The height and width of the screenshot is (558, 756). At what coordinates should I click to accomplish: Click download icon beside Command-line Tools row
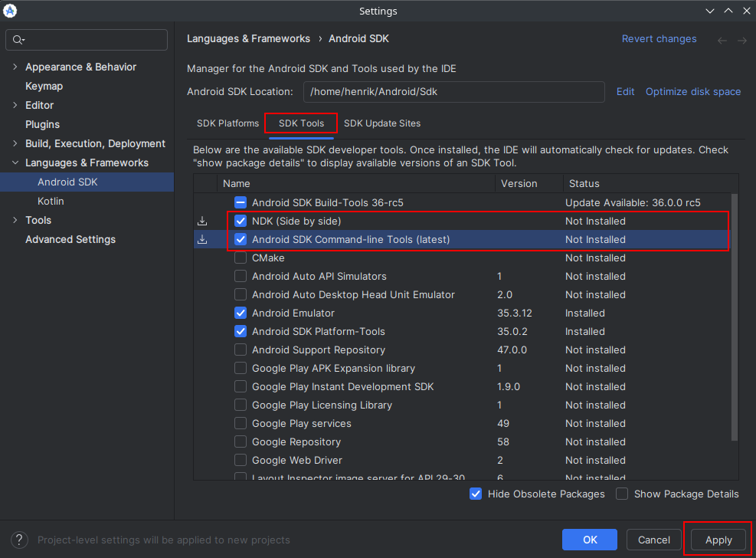[x=202, y=239]
